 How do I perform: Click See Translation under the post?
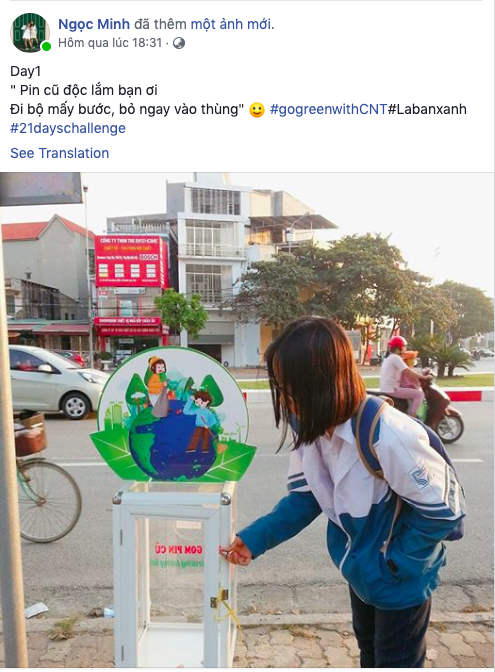click(60, 153)
